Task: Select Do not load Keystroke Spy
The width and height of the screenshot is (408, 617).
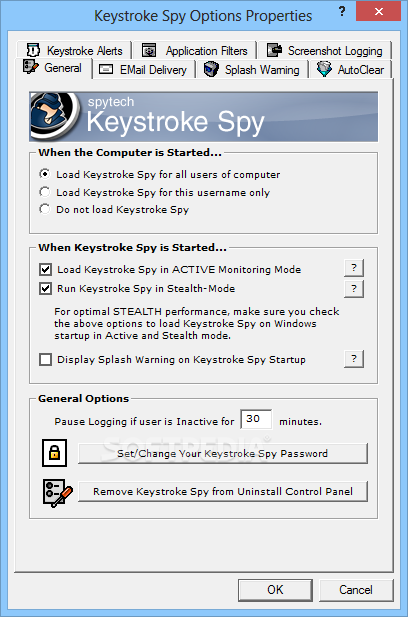Action: click(x=114, y=209)
